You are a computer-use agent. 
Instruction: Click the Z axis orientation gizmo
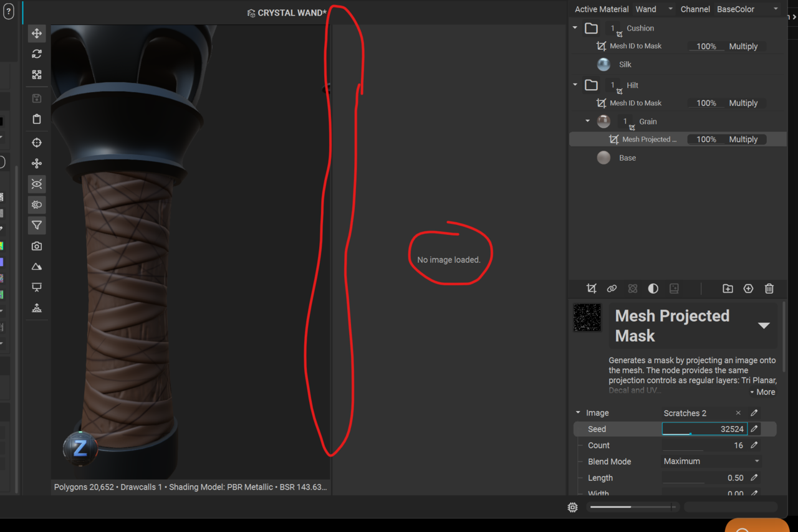[80, 448]
